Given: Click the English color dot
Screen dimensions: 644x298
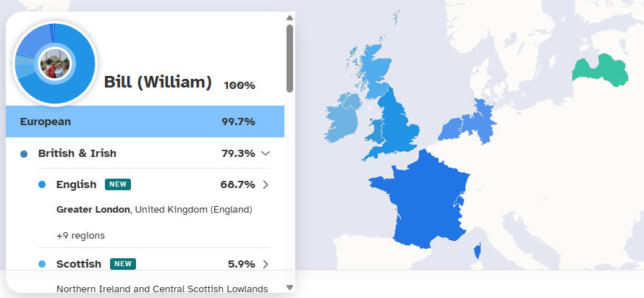Looking at the screenshot, I should pyautogui.click(x=42, y=184).
